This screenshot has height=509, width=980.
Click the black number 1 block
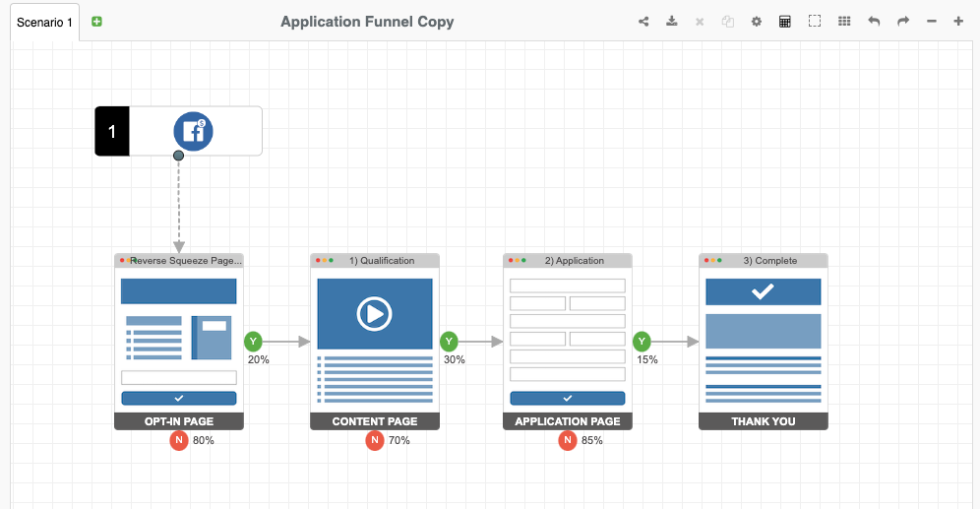coord(112,131)
